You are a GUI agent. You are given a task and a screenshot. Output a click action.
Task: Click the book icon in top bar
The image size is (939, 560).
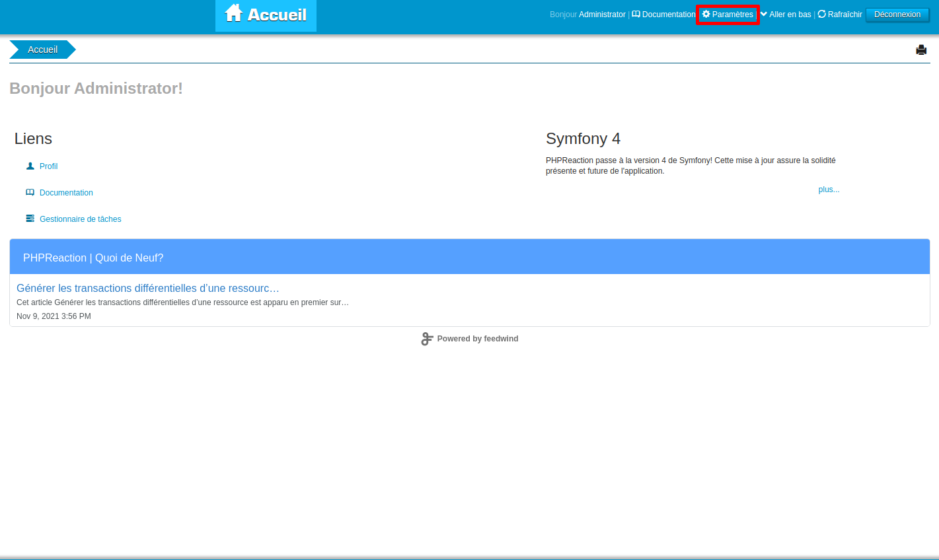pos(636,15)
